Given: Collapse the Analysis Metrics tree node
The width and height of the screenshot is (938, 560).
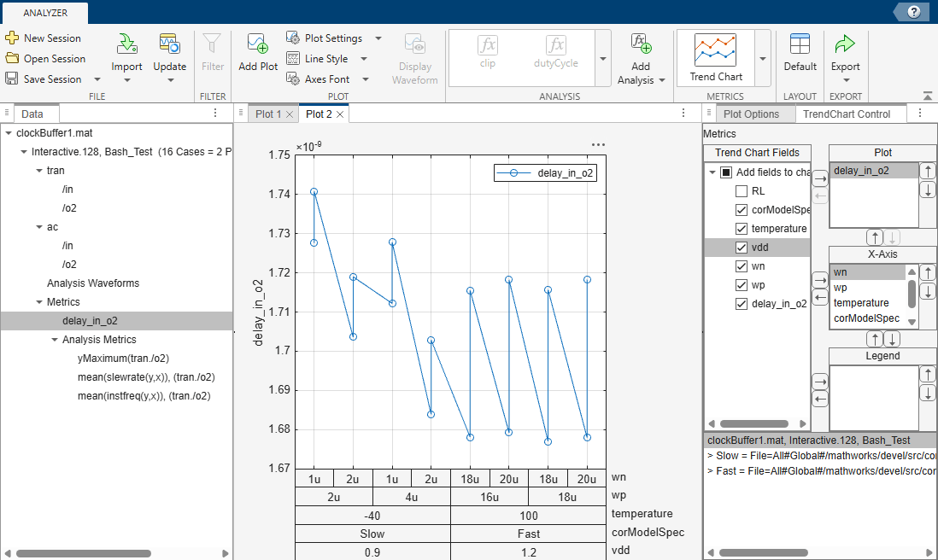Looking at the screenshot, I should tap(55, 340).
